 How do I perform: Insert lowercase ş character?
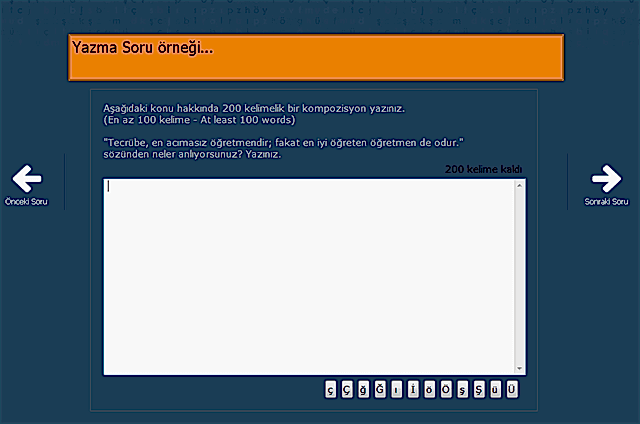coord(462,390)
